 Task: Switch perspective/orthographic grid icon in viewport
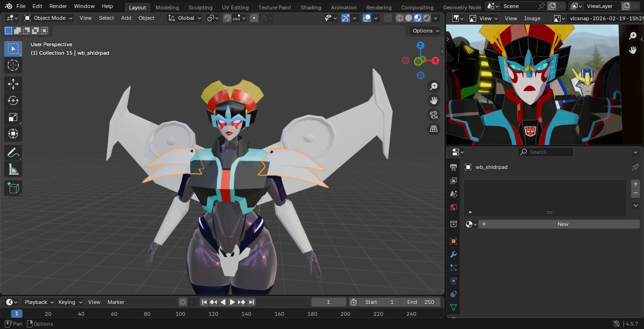(x=434, y=128)
